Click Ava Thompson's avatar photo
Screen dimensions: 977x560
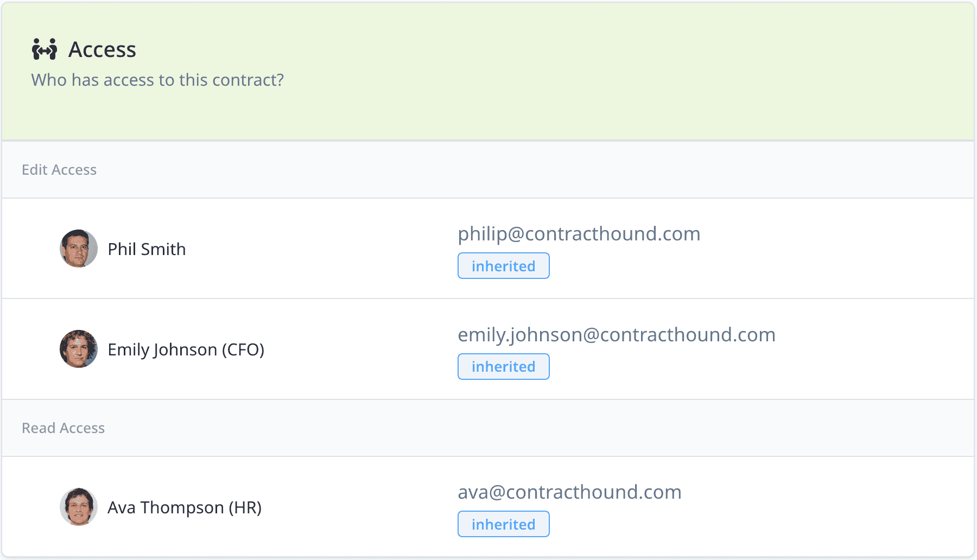click(x=79, y=507)
